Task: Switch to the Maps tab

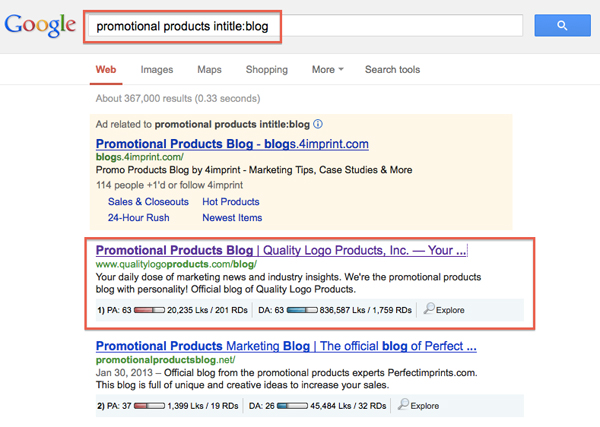Action: point(209,70)
